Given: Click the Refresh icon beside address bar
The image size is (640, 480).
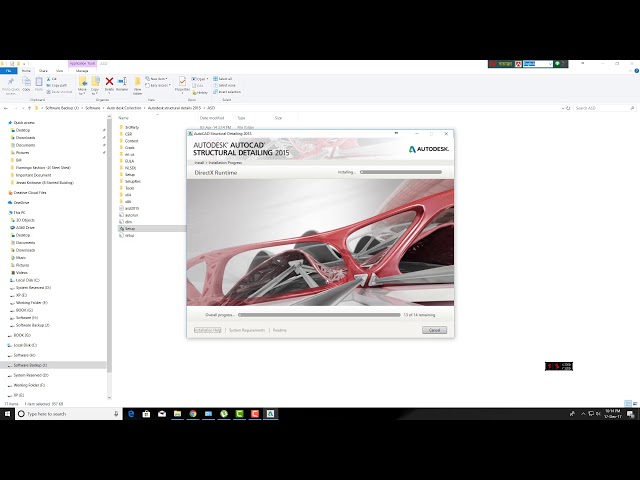Looking at the screenshot, I should tap(568, 108).
